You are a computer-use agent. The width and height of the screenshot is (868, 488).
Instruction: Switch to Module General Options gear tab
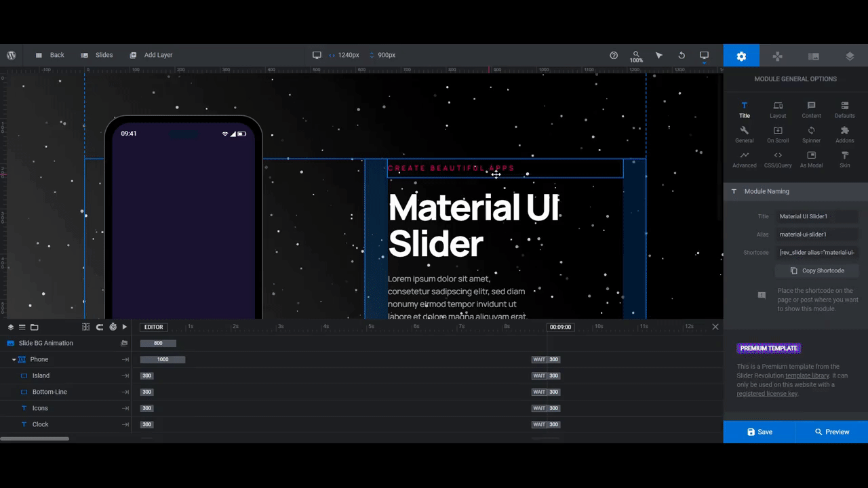[x=741, y=56]
